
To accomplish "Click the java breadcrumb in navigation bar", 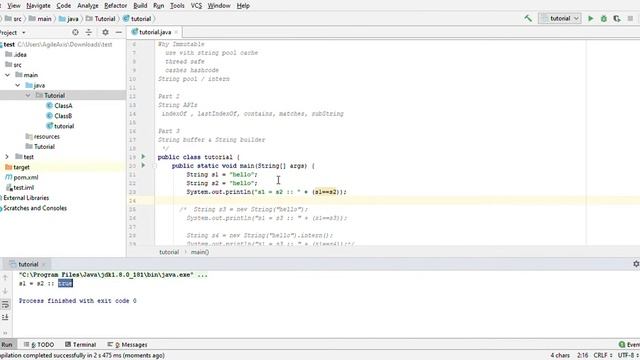I will click(x=69, y=19).
